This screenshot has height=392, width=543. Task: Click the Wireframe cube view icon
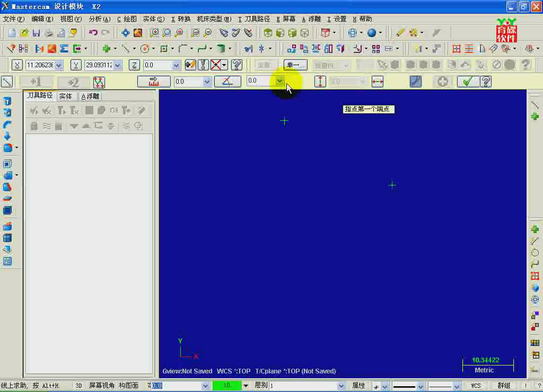[x=305, y=33]
